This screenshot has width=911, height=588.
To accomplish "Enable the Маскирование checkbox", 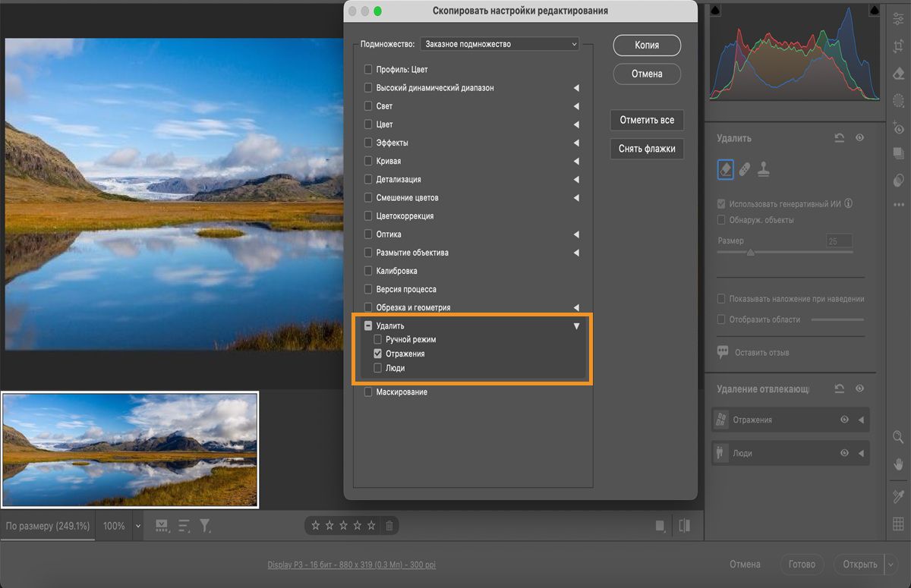I will (x=368, y=392).
